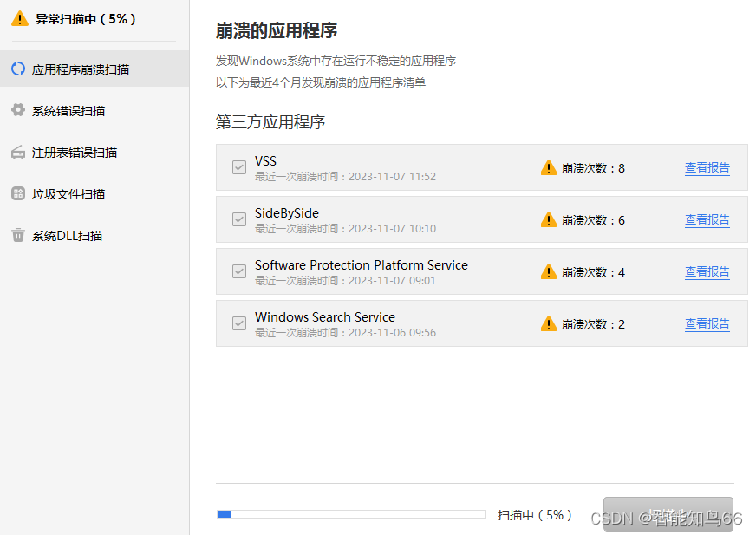Toggle Software Protection Platform Service checkbox
This screenshot has width=756, height=535.
239,271
